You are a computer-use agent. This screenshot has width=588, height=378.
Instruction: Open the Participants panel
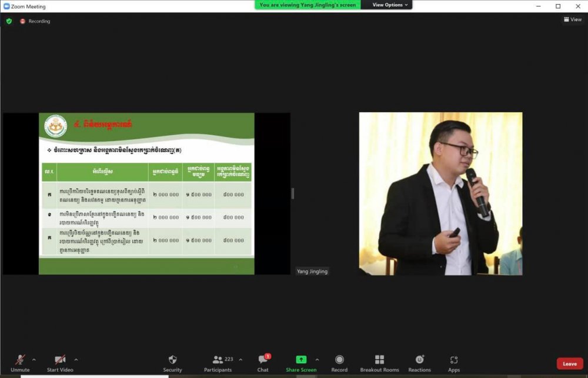point(218,360)
